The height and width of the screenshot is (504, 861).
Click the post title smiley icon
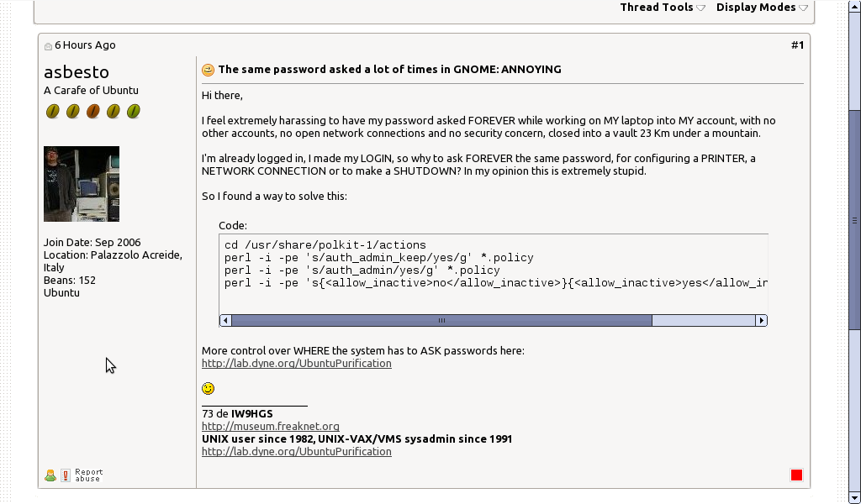pos(208,70)
